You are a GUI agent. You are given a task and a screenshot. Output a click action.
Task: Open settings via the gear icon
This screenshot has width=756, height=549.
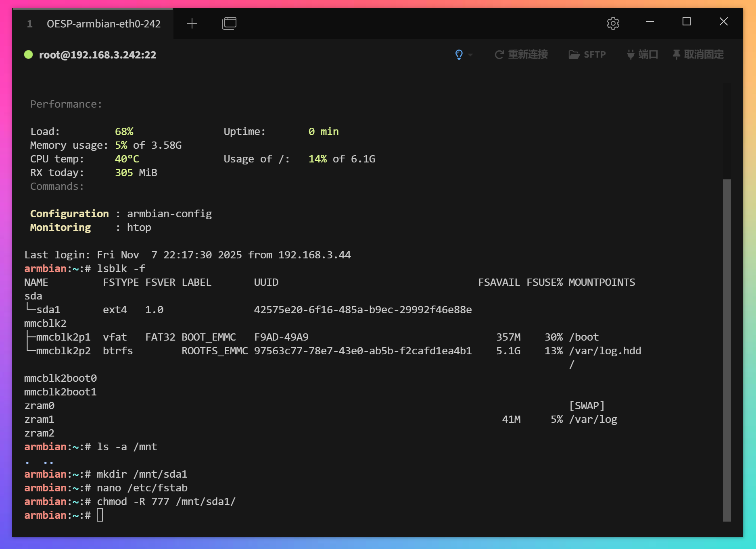[613, 23]
